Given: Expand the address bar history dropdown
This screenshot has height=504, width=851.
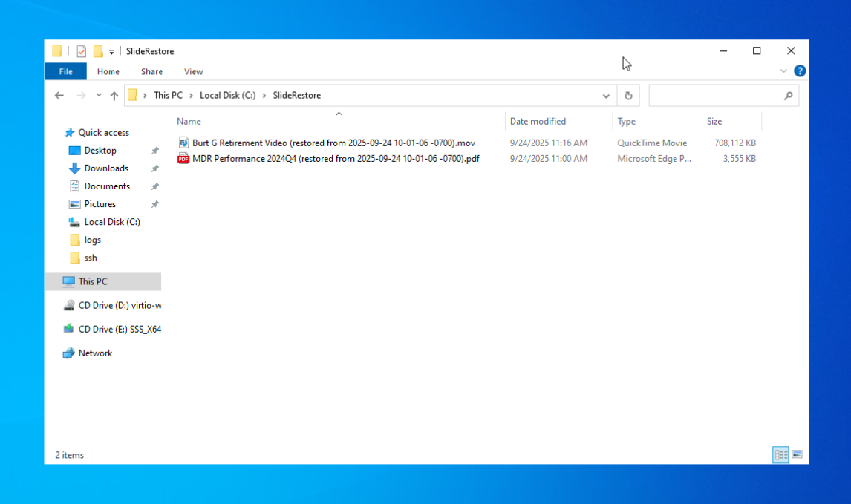Looking at the screenshot, I should point(606,96).
